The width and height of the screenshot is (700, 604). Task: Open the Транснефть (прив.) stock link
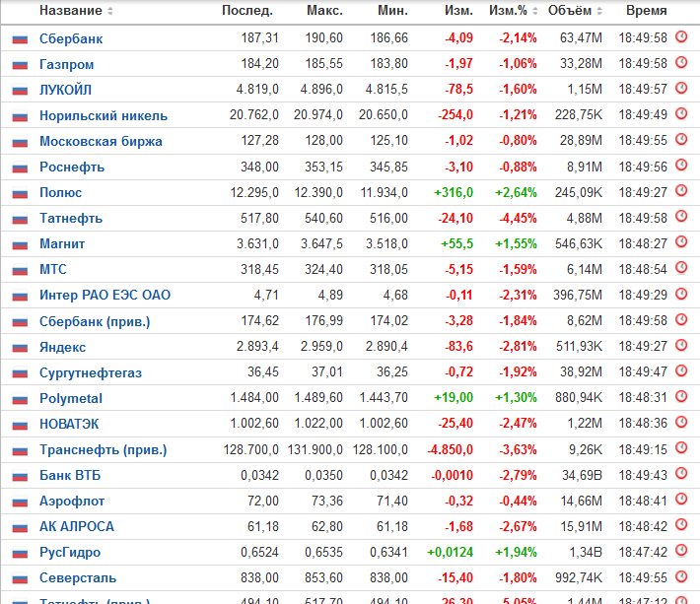click(x=104, y=450)
